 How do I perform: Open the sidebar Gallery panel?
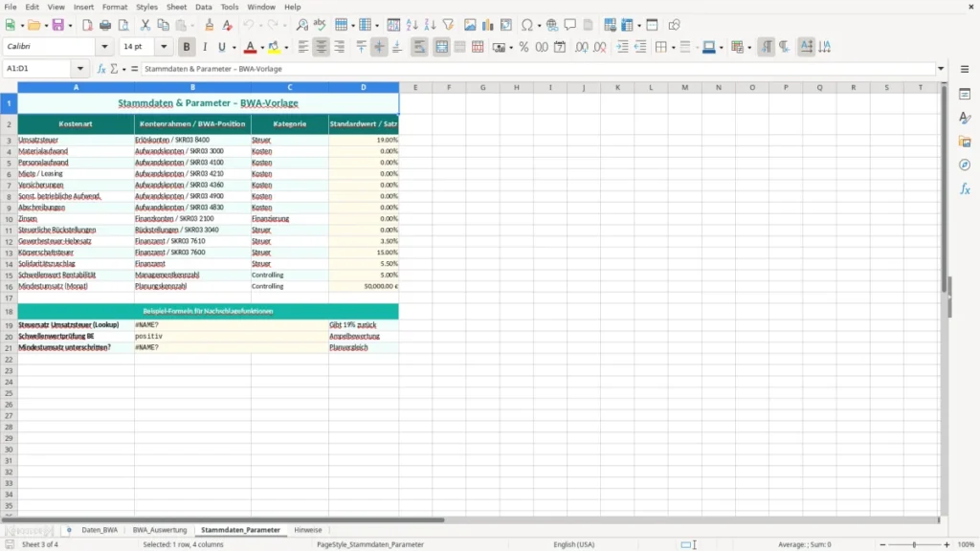[x=965, y=142]
